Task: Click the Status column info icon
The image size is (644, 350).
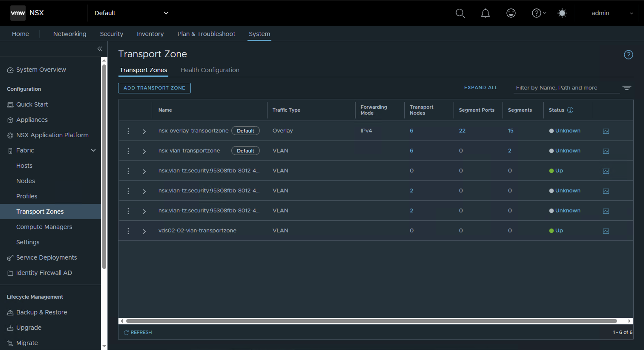Action: pyautogui.click(x=570, y=110)
